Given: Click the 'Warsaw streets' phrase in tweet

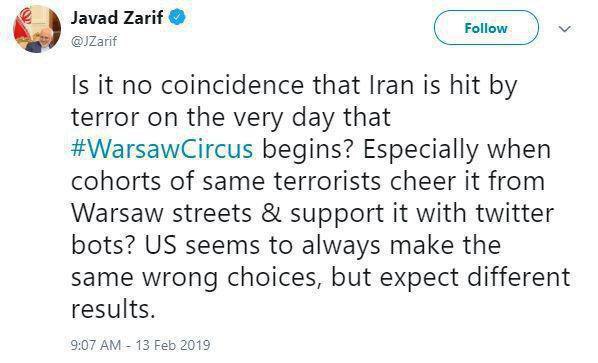Looking at the screenshot, I should point(161,213).
